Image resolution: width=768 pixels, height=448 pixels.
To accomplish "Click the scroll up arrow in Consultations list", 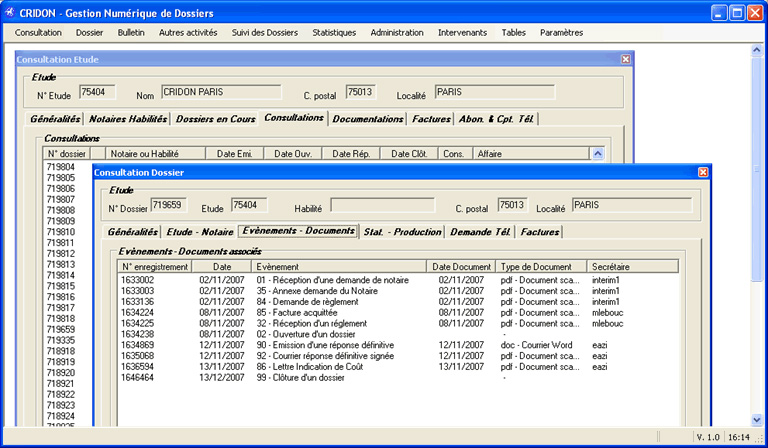I will tap(597, 154).
